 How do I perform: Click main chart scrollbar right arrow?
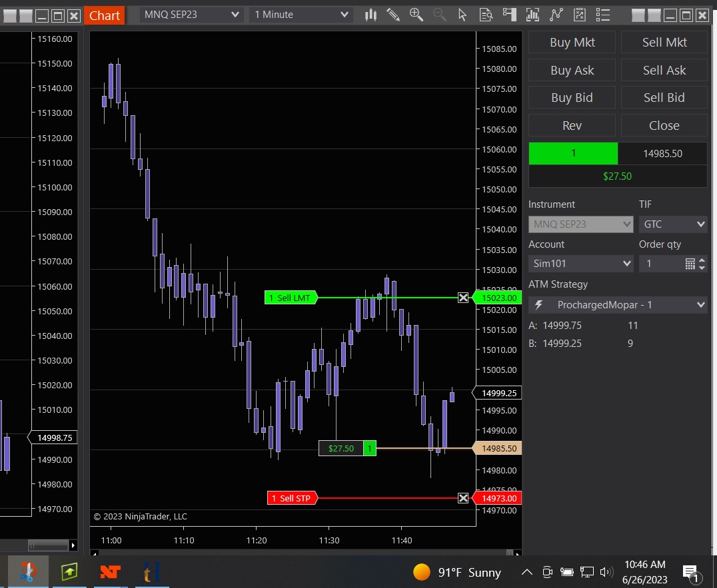[x=517, y=554]
